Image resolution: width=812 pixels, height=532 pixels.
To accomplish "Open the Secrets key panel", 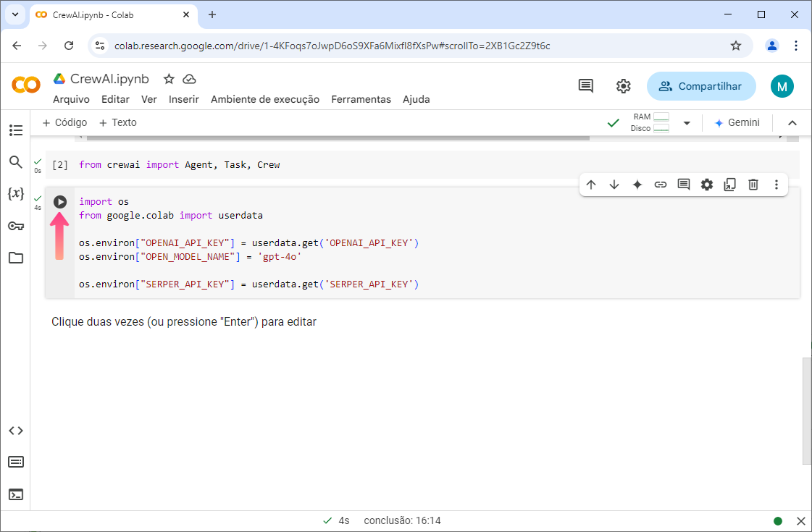I will 16,226.
